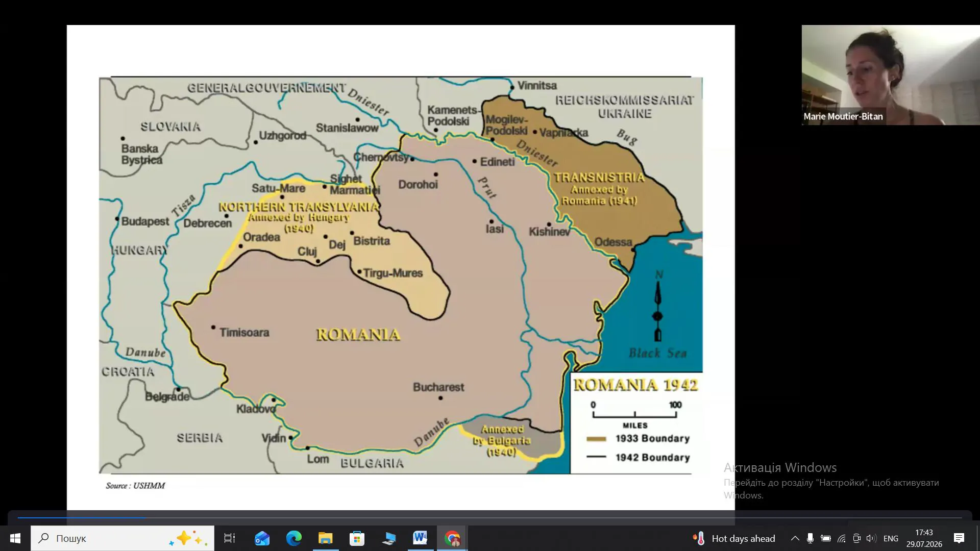Open ENG input language switcher
Viewport: 980px width, 551px height.
(891, 538)
